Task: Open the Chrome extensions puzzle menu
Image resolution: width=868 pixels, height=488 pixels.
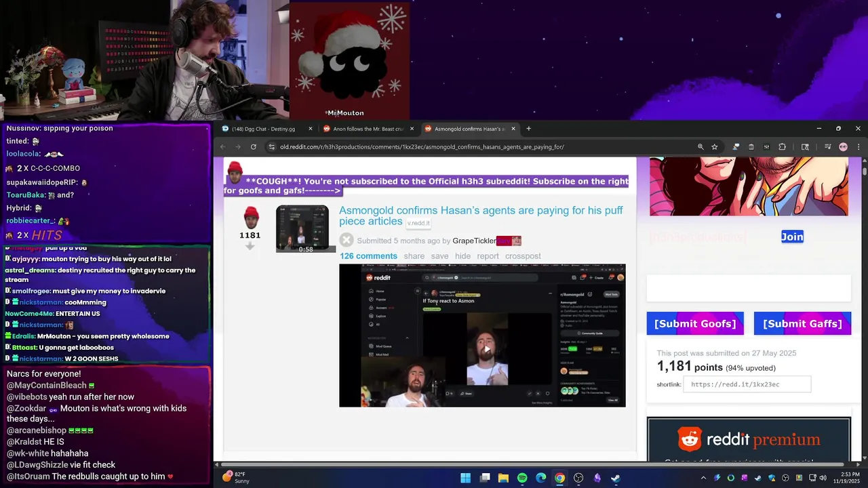Action: coord(782,146)
